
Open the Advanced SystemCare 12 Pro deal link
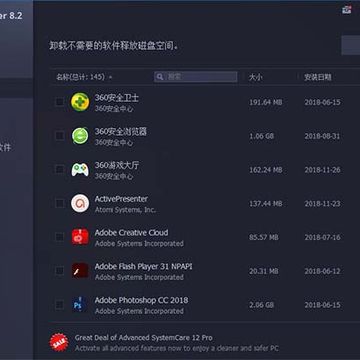click(x=143, y=337)
